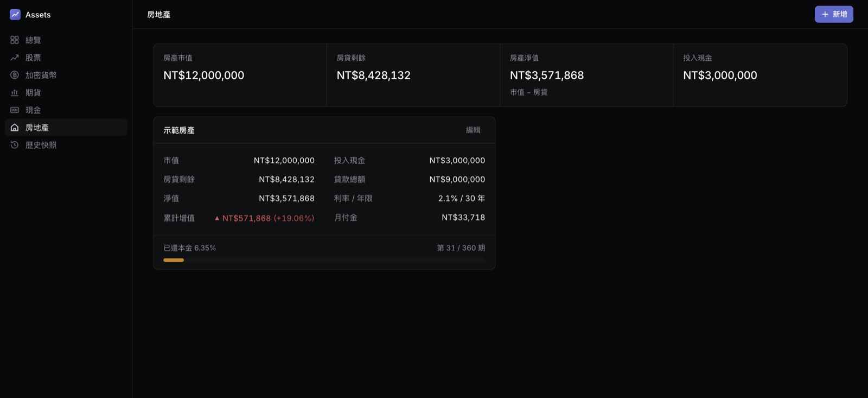Screen dimensions: 868x398
Task: Click the 房產市值 summary card
Action: coord(240,75)
